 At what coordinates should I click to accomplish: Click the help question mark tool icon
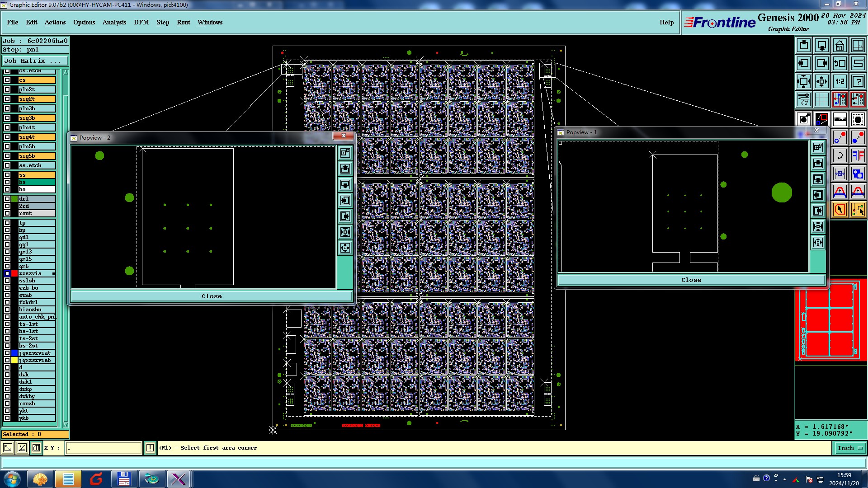pos(858,81)
